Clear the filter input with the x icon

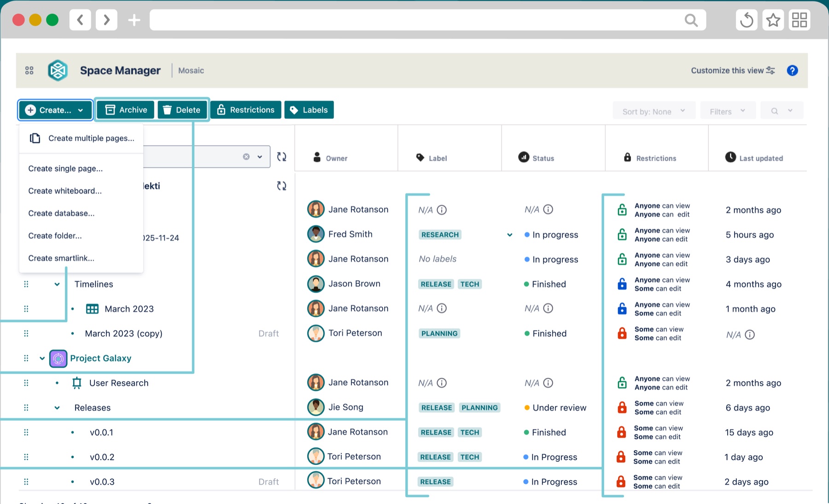246,157
